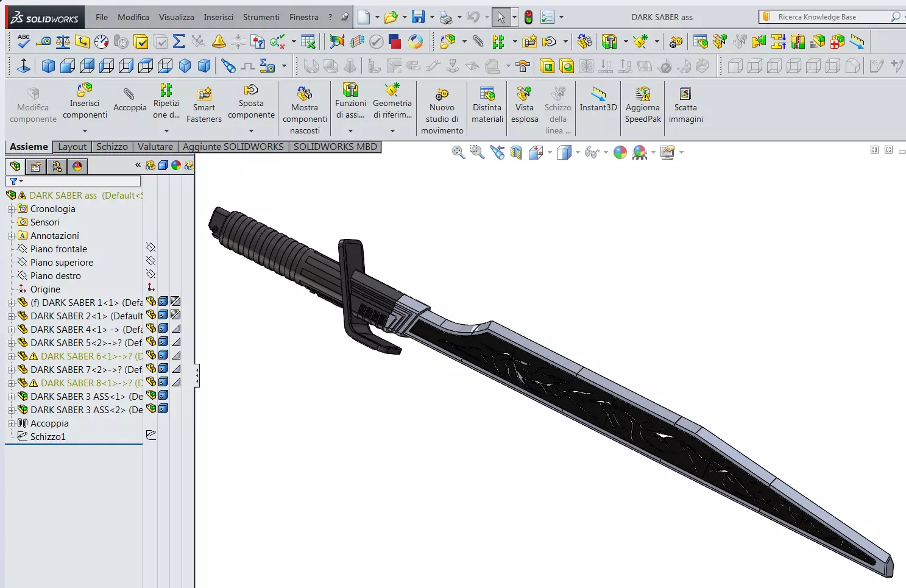The height and width of the screenshot is (588, 906).
Task: Switch to the Valutare tab
Action: 155,147
